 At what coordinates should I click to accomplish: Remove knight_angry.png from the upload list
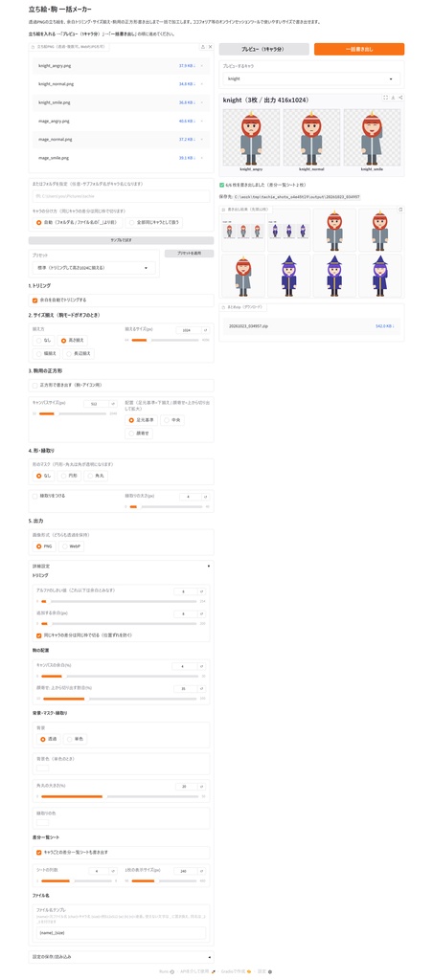point(202,65)
